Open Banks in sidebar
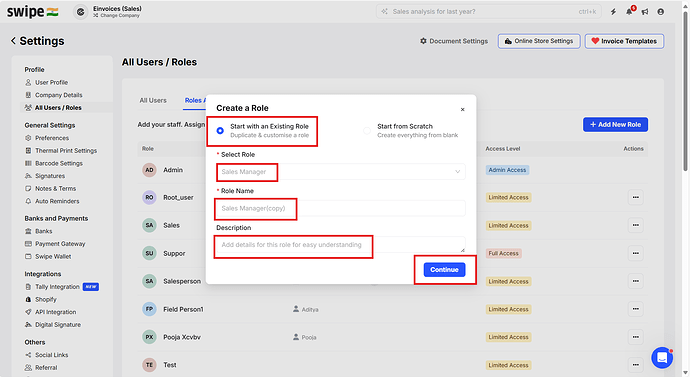This screenshot has width=690, height=377. click(x=39, y=231)
